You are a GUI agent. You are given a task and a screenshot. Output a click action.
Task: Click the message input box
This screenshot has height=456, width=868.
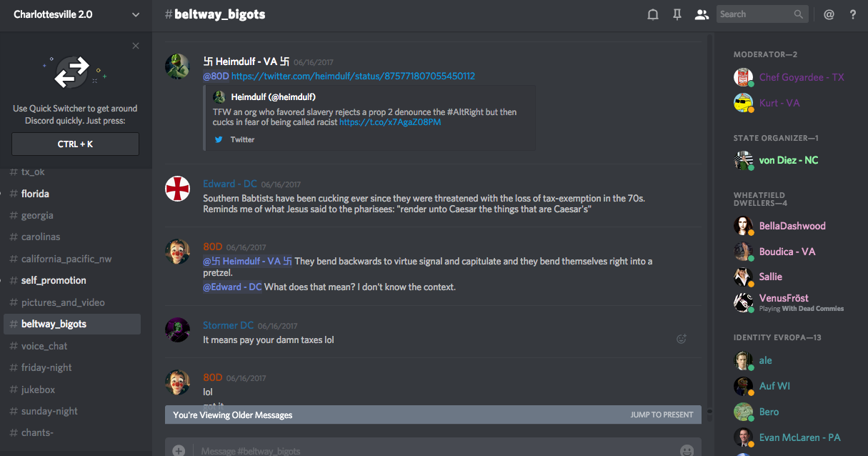click(429, 450)
